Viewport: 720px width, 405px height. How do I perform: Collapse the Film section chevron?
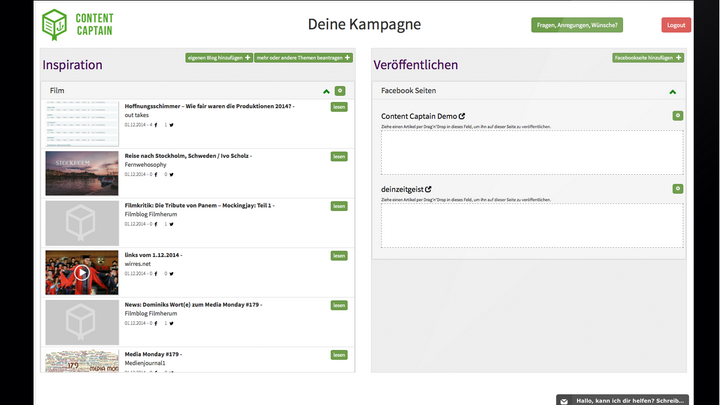tap(326, 91)
